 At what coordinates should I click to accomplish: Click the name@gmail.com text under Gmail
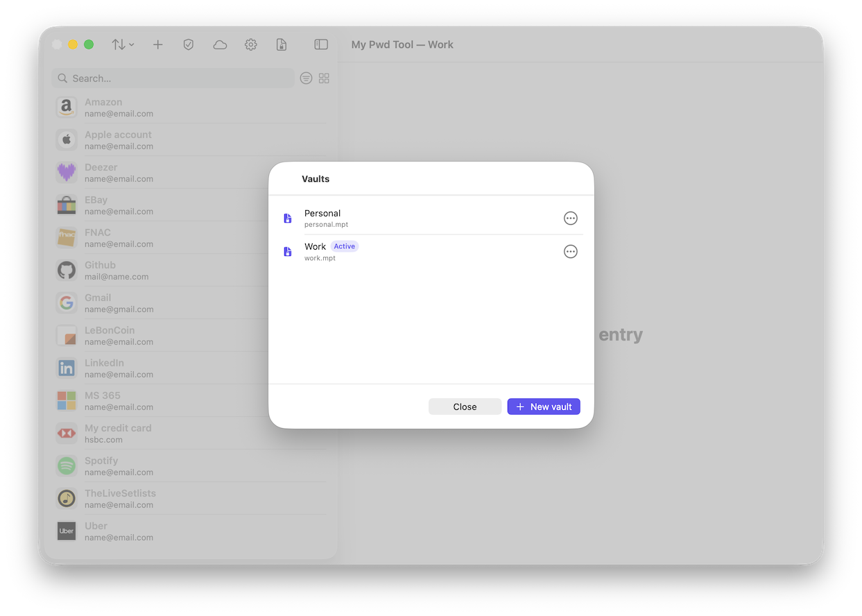point(119,309)
